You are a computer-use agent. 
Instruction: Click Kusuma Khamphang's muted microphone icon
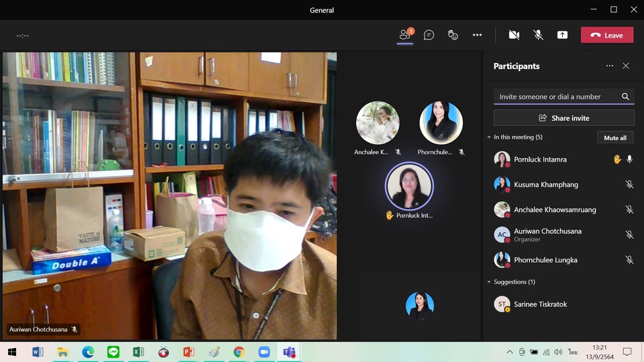pyautogui.click(x=629, y=184)
